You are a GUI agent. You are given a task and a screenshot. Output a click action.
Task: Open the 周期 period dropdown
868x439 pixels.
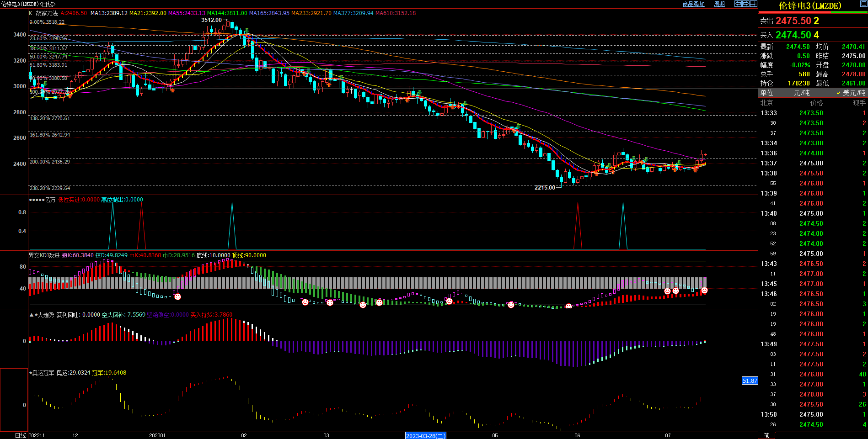click(719, 4)
